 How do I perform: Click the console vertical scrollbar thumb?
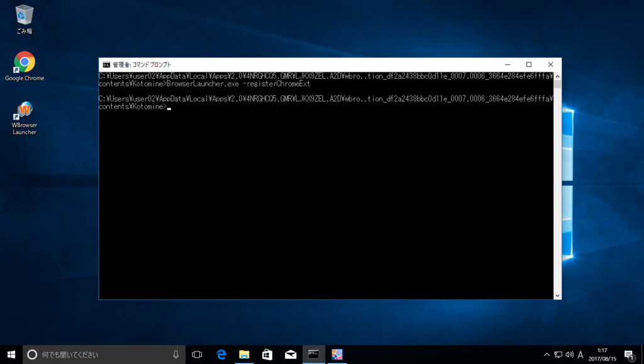coord(557,84)
